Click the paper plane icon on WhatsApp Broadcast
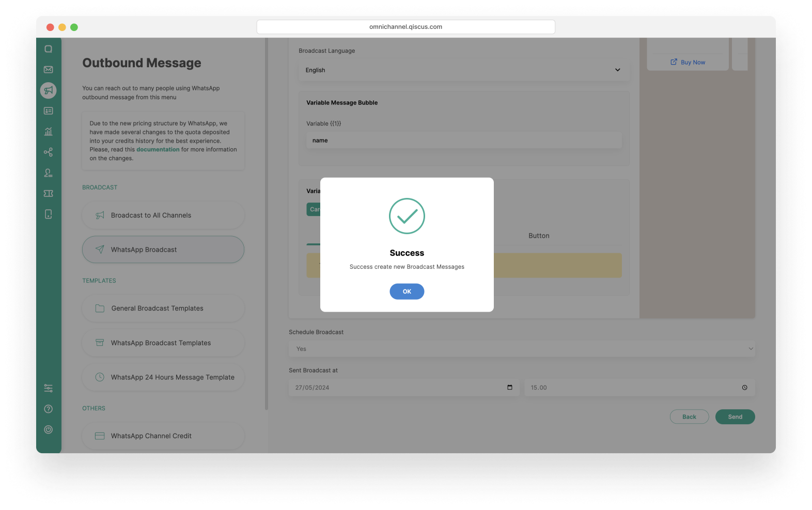Viewport: 812px width, 510px height. 100,250
